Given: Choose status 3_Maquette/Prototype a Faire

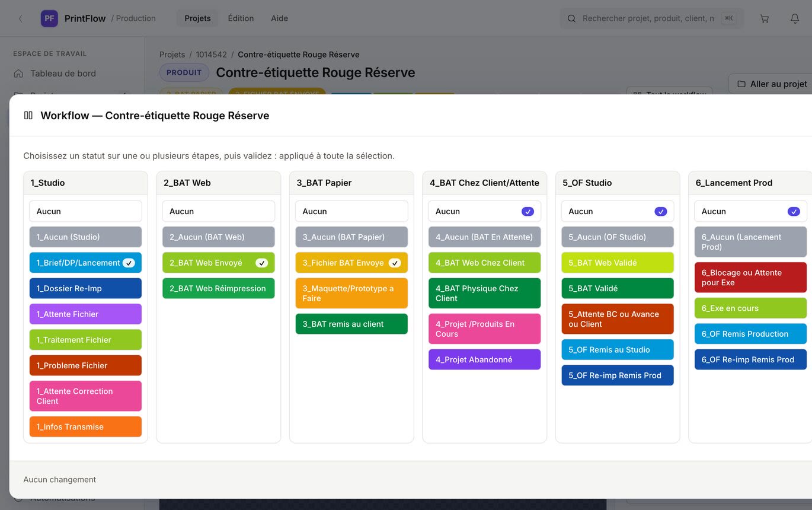Looking at the screenshot, I should click(x=351, y=294).
